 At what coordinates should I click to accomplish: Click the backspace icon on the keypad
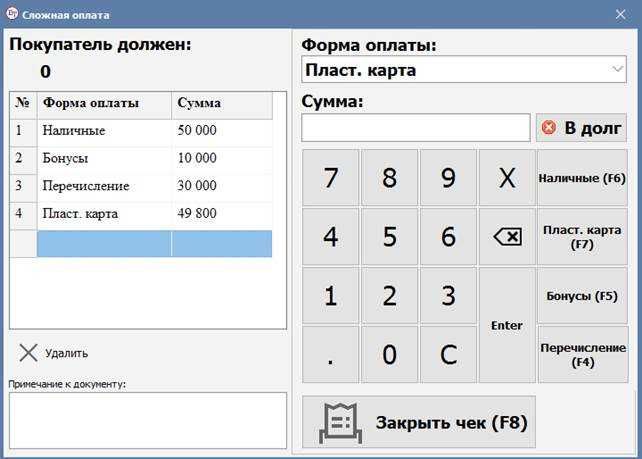[508, 237]
